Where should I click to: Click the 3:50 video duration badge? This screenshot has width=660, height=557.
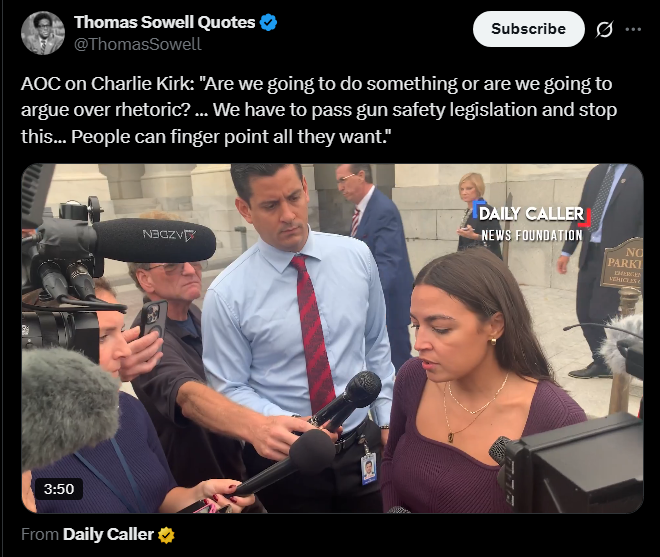pos(59,489)
